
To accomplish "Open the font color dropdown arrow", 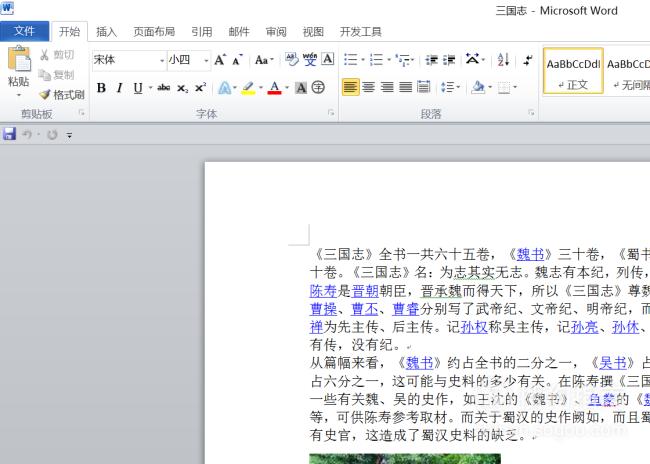I will pyautogui.click(x=287, y=88).
